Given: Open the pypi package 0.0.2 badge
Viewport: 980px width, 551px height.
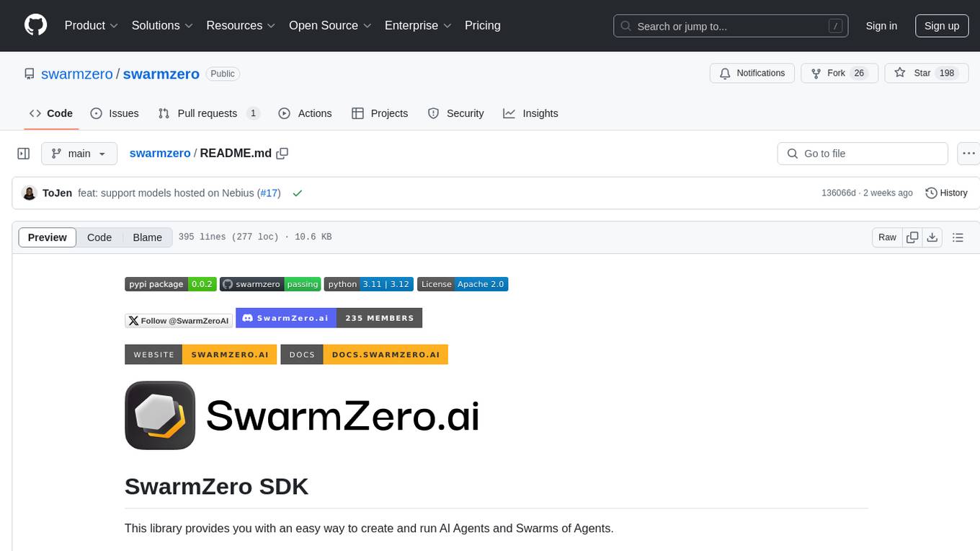Looking at the screenshot, I should [170, 284].
